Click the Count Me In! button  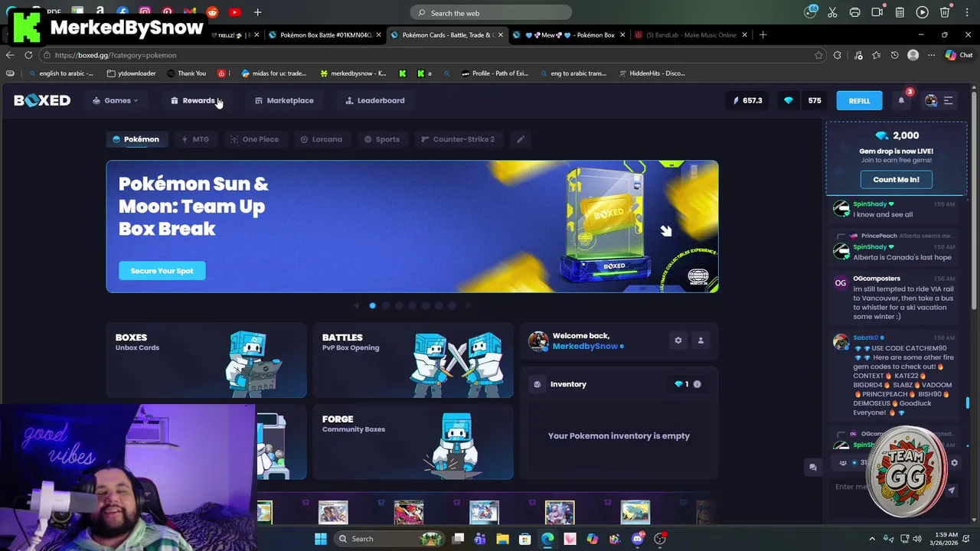pyautogui.click(x=896, y=180)
